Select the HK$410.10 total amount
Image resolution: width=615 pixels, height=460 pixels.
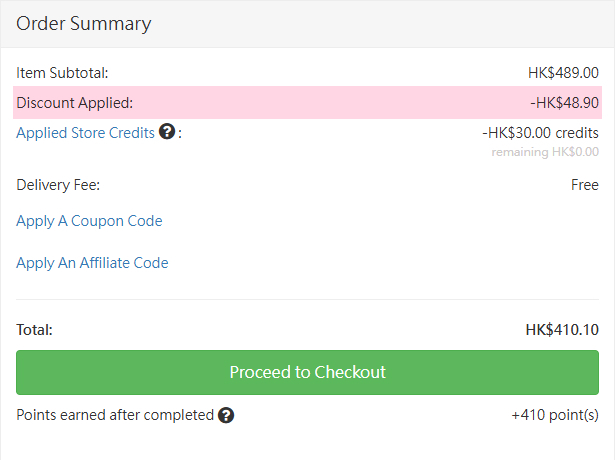coord(561,329)
